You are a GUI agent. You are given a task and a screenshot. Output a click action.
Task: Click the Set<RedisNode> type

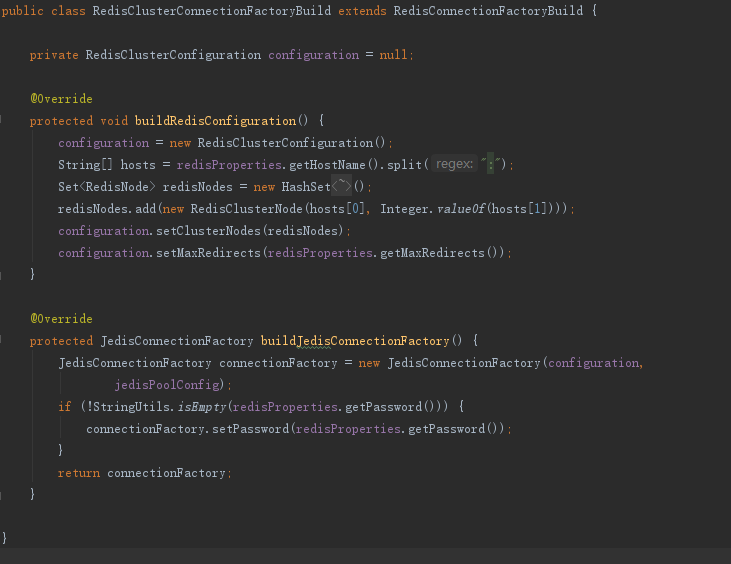click(107, 187)
